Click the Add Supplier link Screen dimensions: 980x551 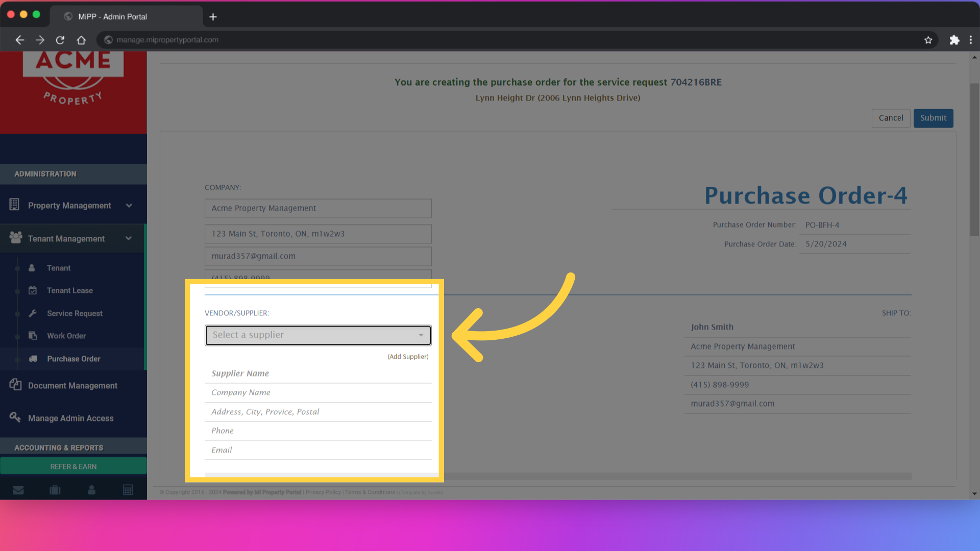pos(407,357)
